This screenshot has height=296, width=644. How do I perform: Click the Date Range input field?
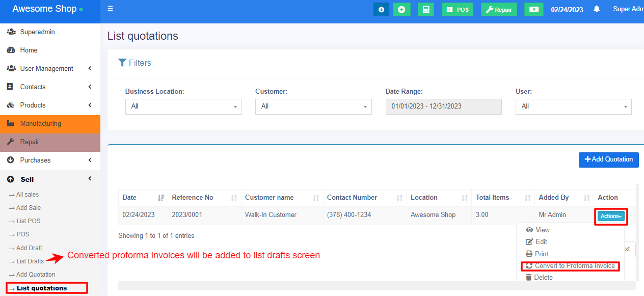tap(443, 106)
